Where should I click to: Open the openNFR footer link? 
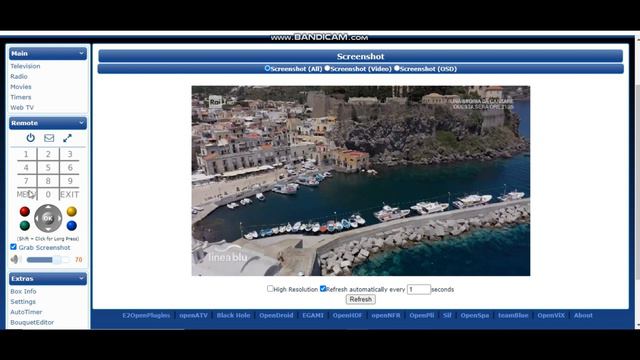point(386,315)
